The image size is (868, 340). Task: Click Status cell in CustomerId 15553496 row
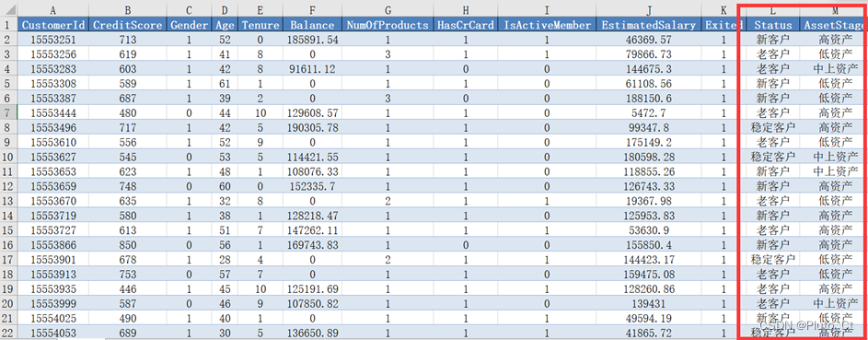(x=773, y=127)
